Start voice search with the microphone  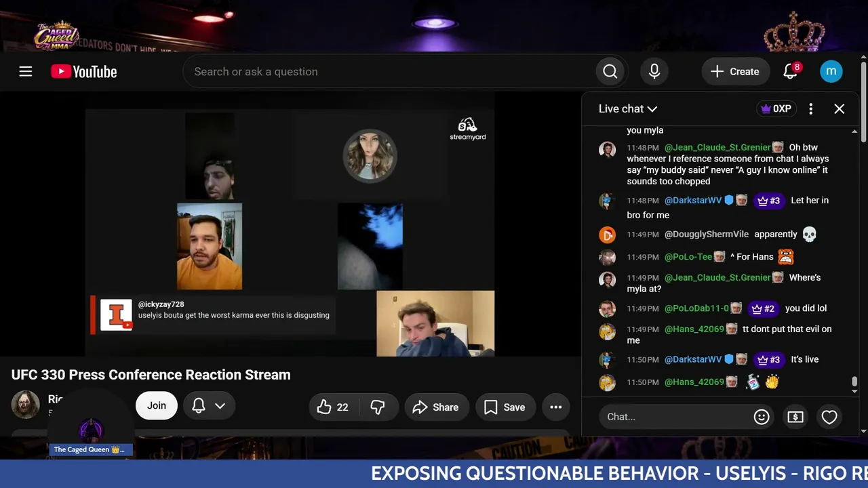pos(654,72)
